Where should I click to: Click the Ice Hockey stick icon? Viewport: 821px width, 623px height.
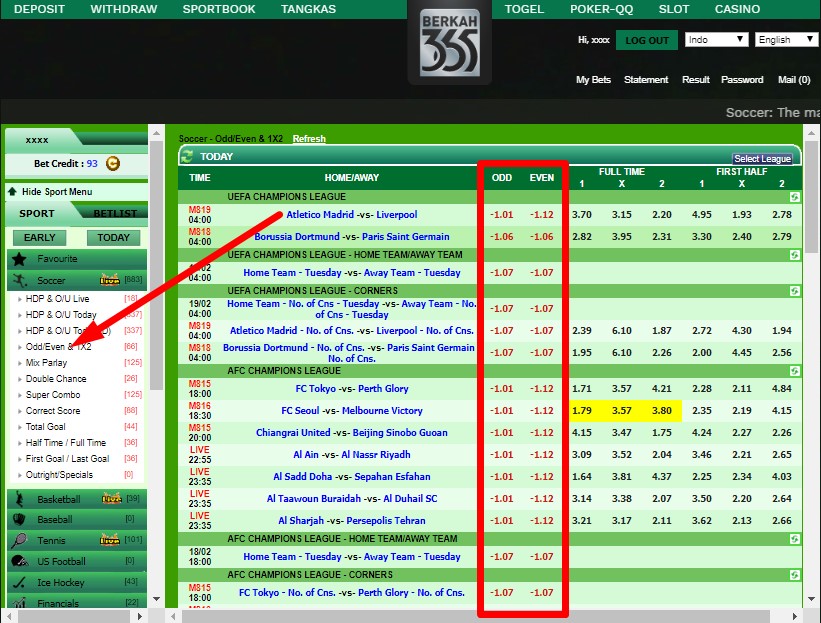19,582
